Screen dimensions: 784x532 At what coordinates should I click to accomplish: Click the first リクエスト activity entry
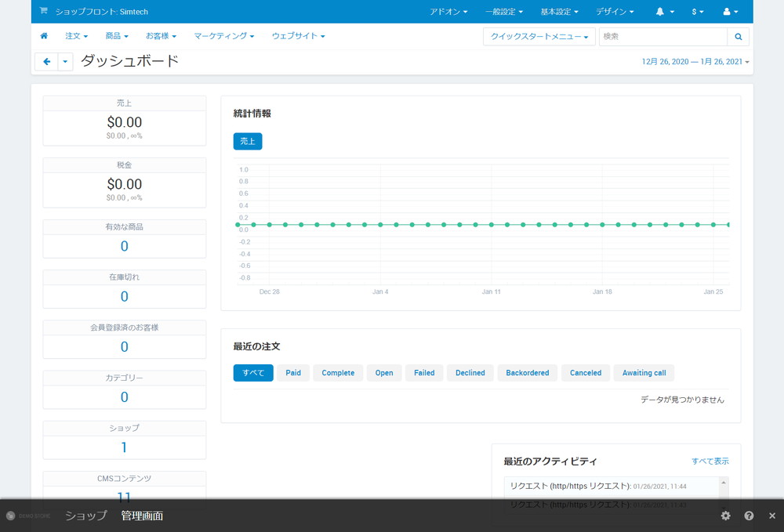[x=598, y=486]
